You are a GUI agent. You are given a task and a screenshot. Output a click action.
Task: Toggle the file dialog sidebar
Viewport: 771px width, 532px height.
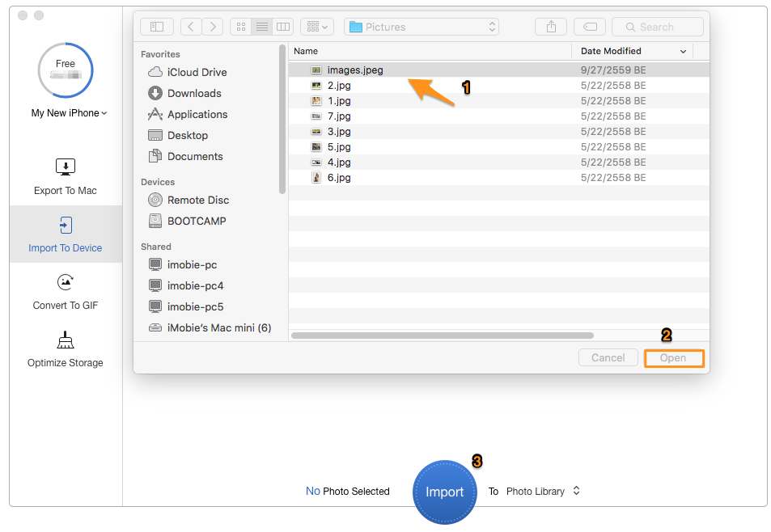[157, 27]
